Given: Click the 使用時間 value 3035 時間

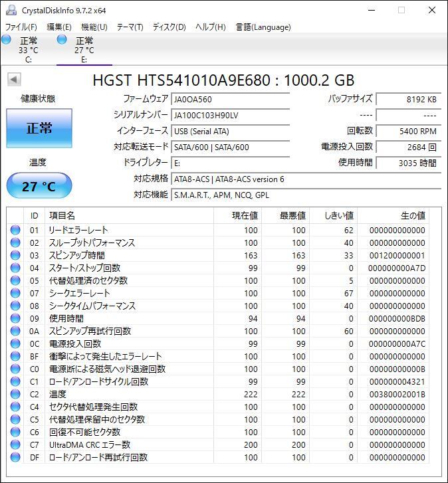Looking at the screenshot, I should tap(409, 163).
